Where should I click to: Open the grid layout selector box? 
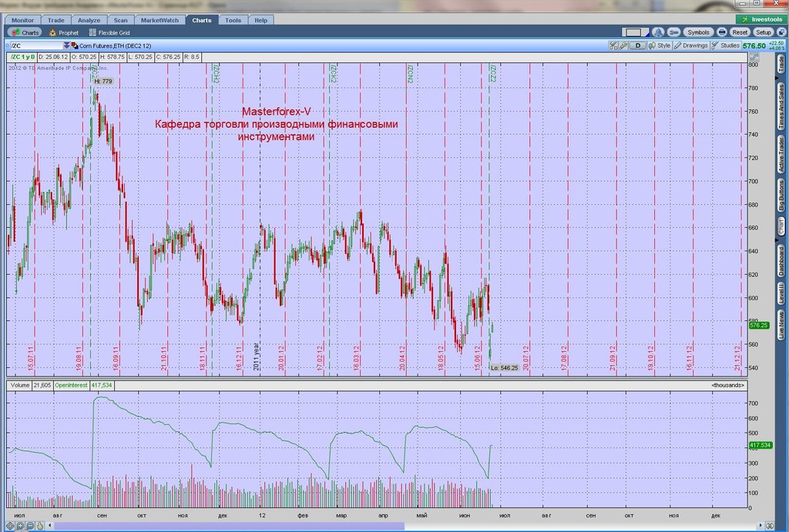(636, 32)
